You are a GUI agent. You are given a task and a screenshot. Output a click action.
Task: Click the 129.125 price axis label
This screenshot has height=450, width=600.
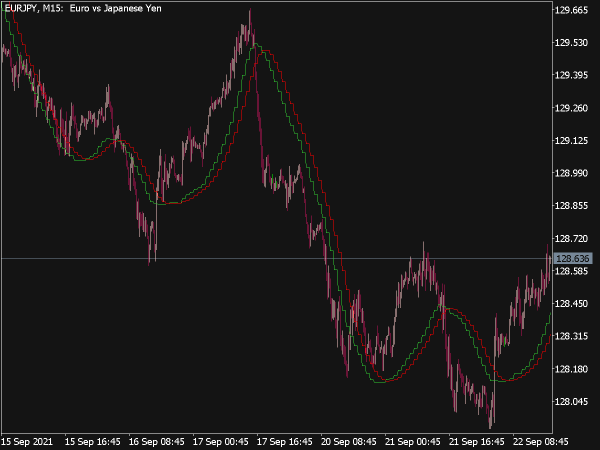coord(571,140)
